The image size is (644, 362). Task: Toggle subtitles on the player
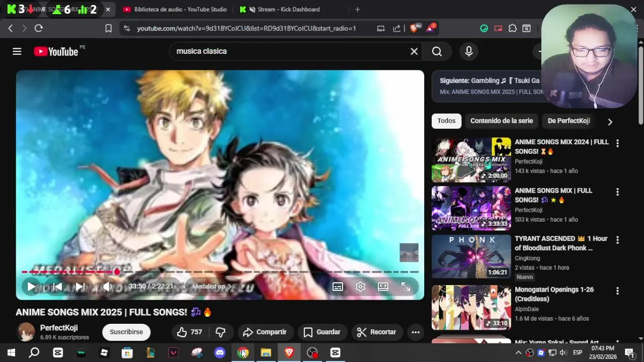click(338, 287)
